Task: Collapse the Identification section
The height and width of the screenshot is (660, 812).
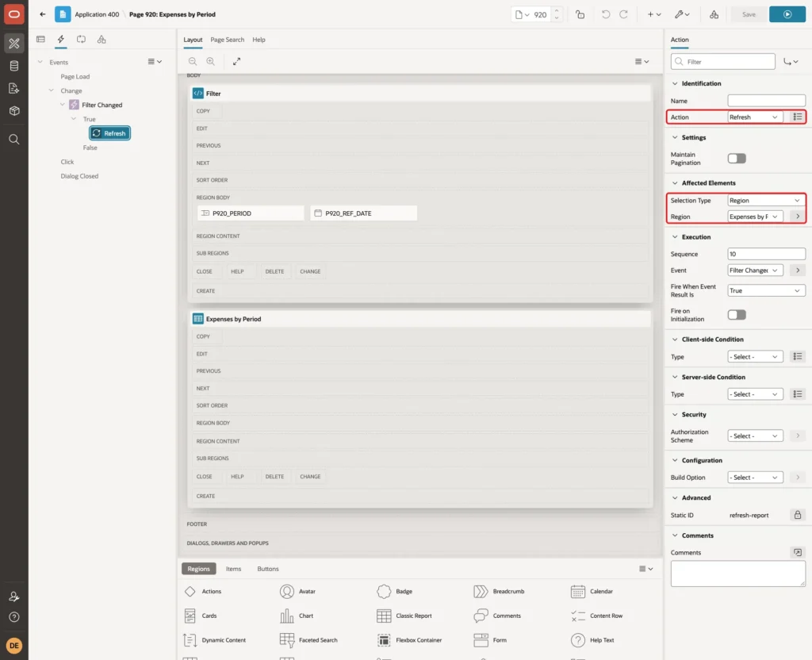Action: pos(675,83)
